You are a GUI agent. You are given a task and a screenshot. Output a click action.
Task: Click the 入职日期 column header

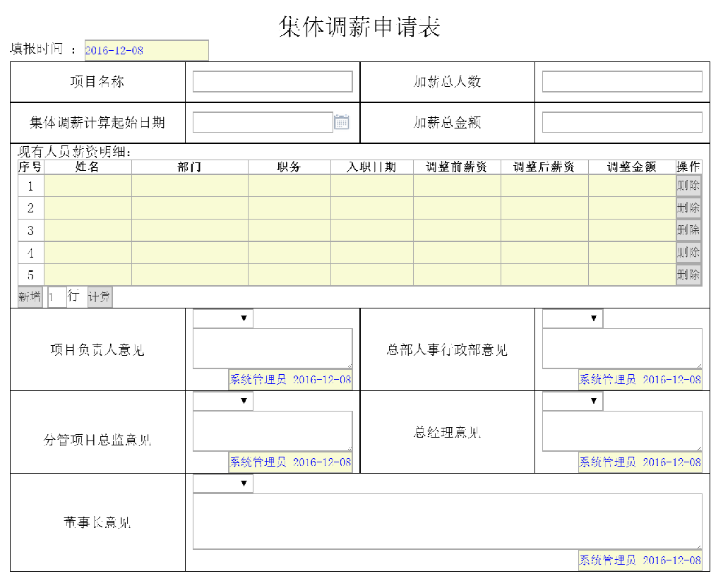tap(372, 167)
